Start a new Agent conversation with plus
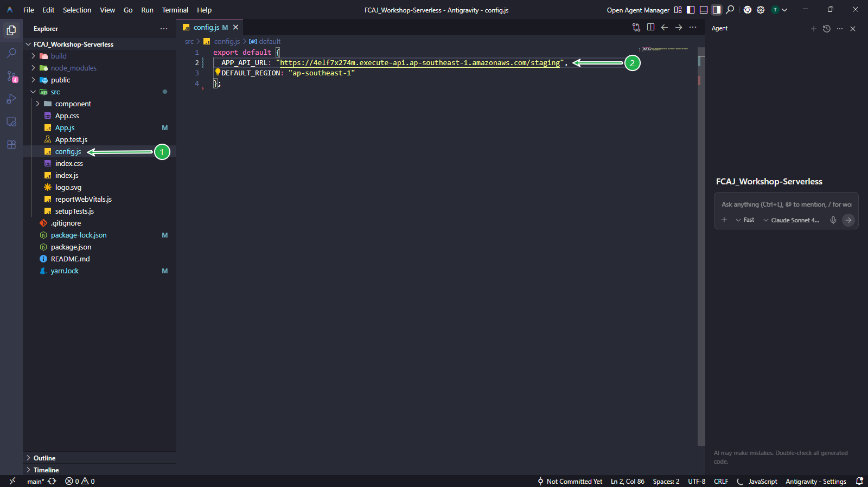 pos(814,29)
